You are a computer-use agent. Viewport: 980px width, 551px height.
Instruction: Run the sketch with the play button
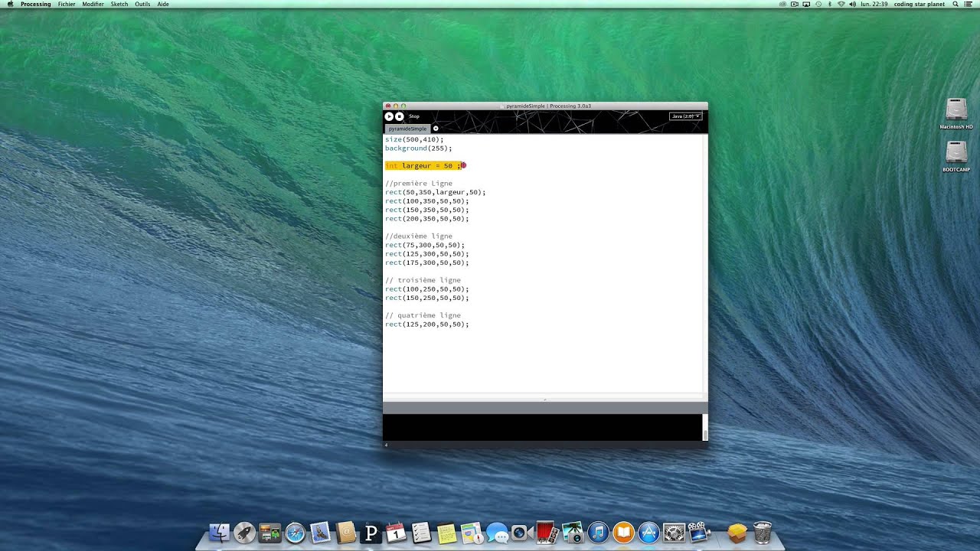[x=389, y=116]
